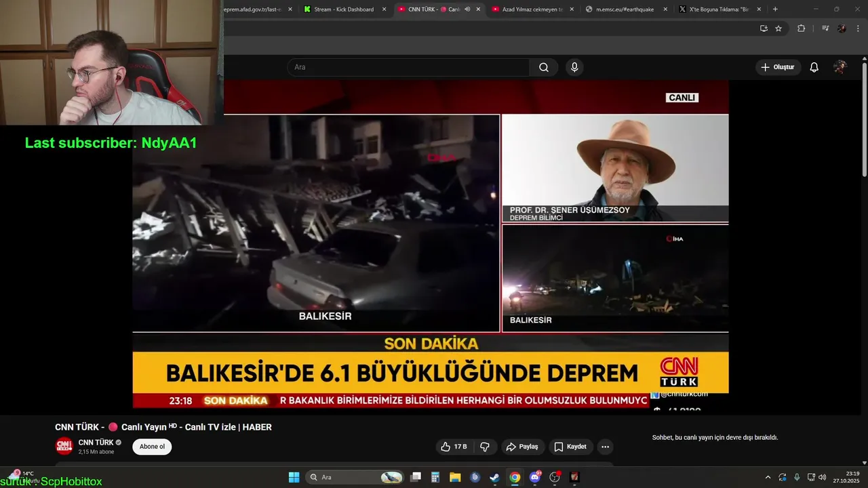The width and height of the screenshot is (868, 488).
Task: Launch Calculator from the taskbar
Action: tap(435, 477)
